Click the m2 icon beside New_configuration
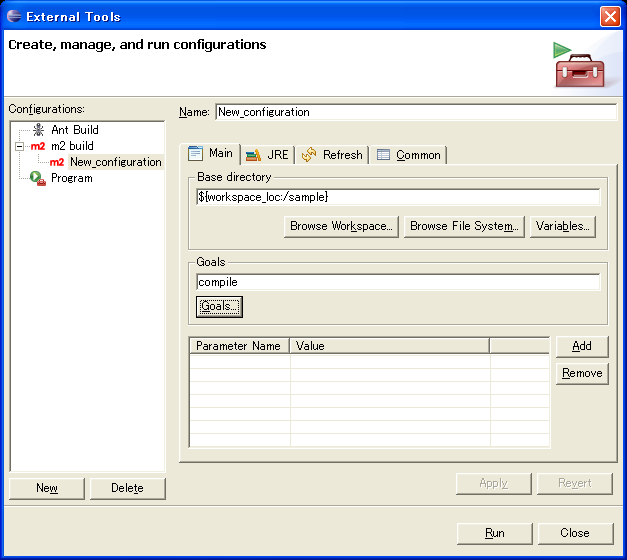Screen dimensions: 627x560 coord(57,162)
